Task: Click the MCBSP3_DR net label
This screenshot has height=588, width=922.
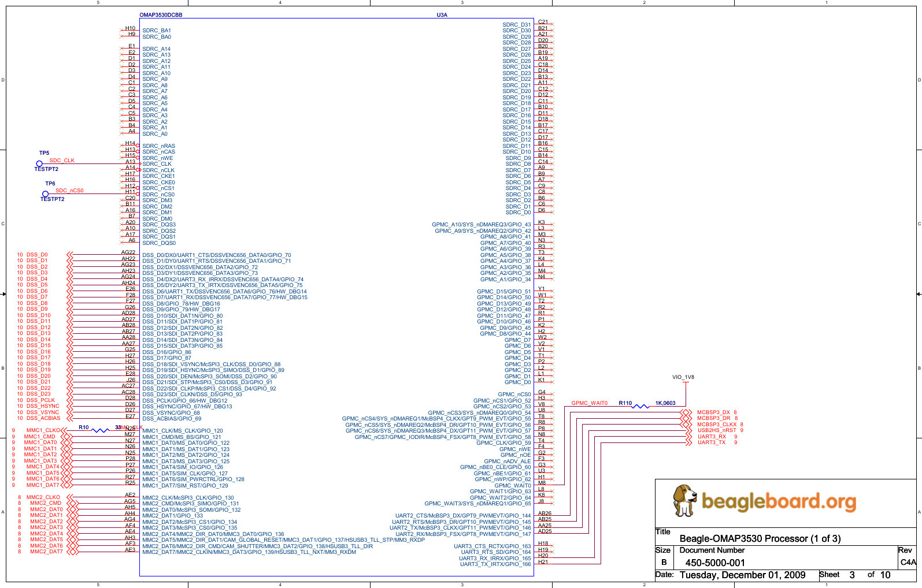Action: point(713,418)
